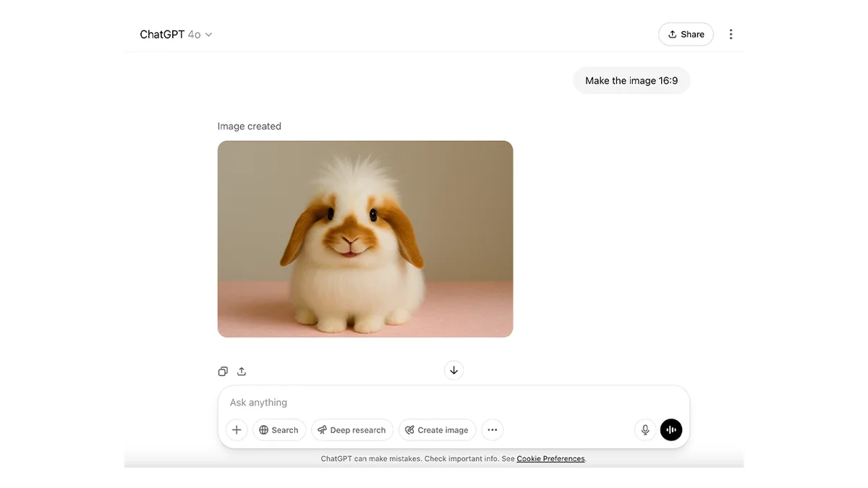The height and width of the screenshot is (488, 868).
Task: Expand more tools via the ellipsis button
Action: tap(493, 429)
